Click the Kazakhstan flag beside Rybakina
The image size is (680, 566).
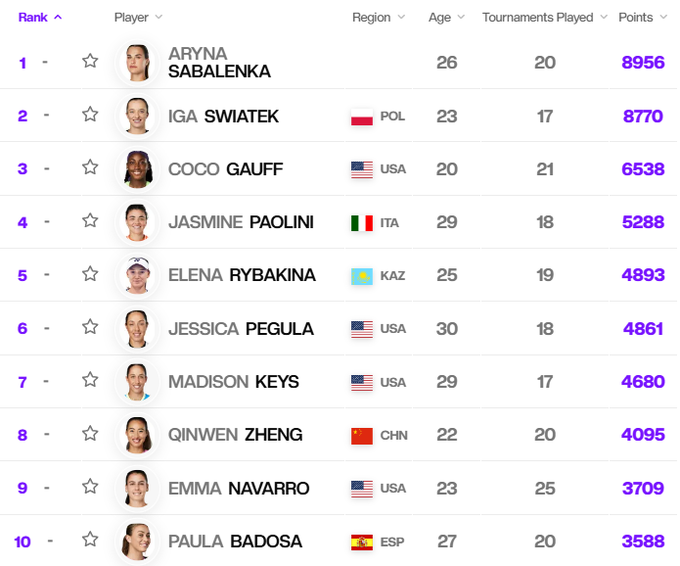point(361,276)
